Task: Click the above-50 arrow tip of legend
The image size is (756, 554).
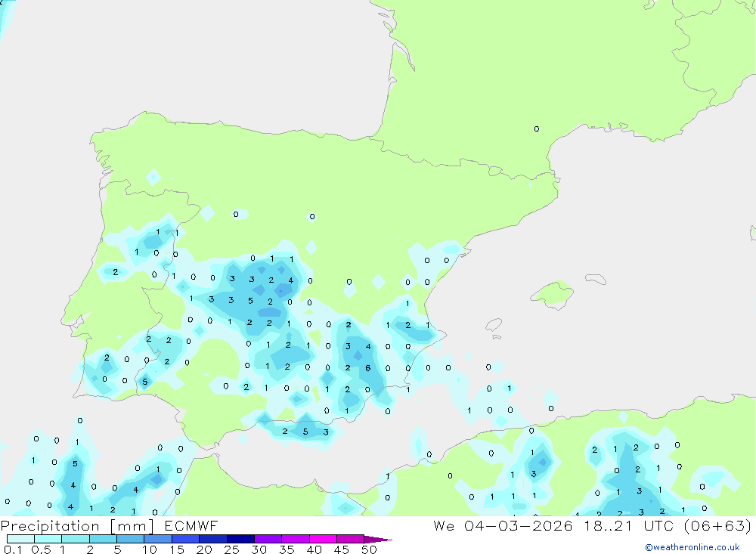Action: pos(378,540)
